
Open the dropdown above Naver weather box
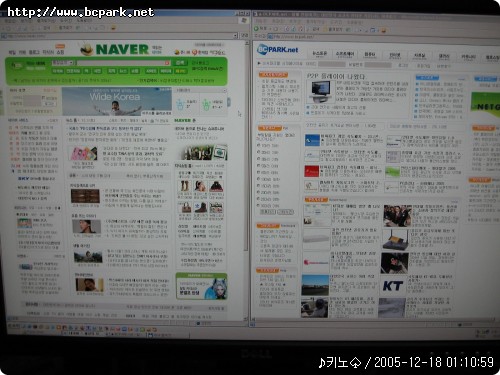pyautogui.click(x=224, y=91)
